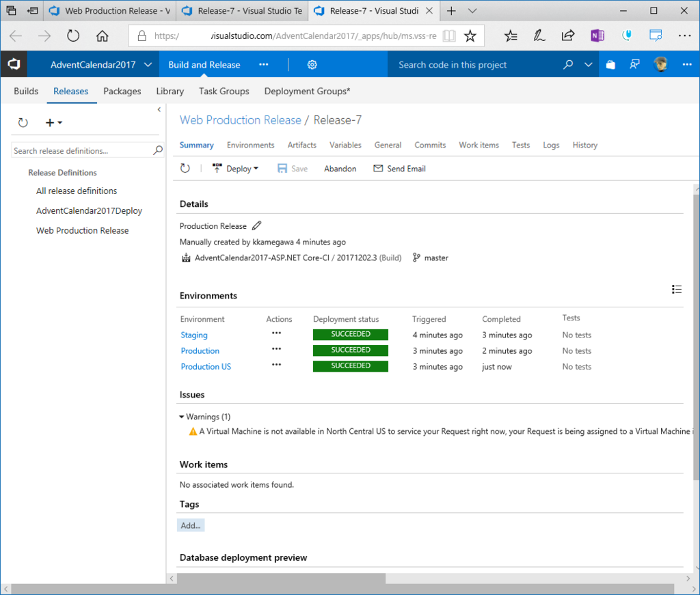Open the settings gear in the blue header
700x595 pixels.
click(x=312, y=65)
